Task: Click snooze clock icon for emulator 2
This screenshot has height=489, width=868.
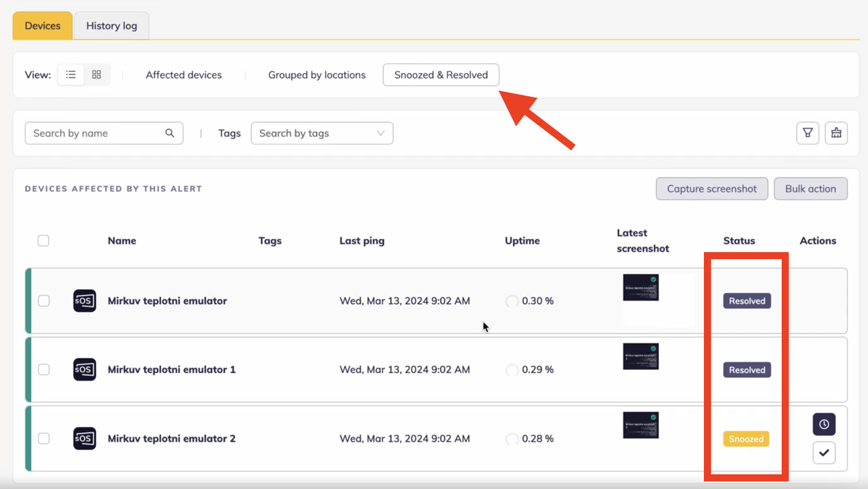Action: pos(824,424)
